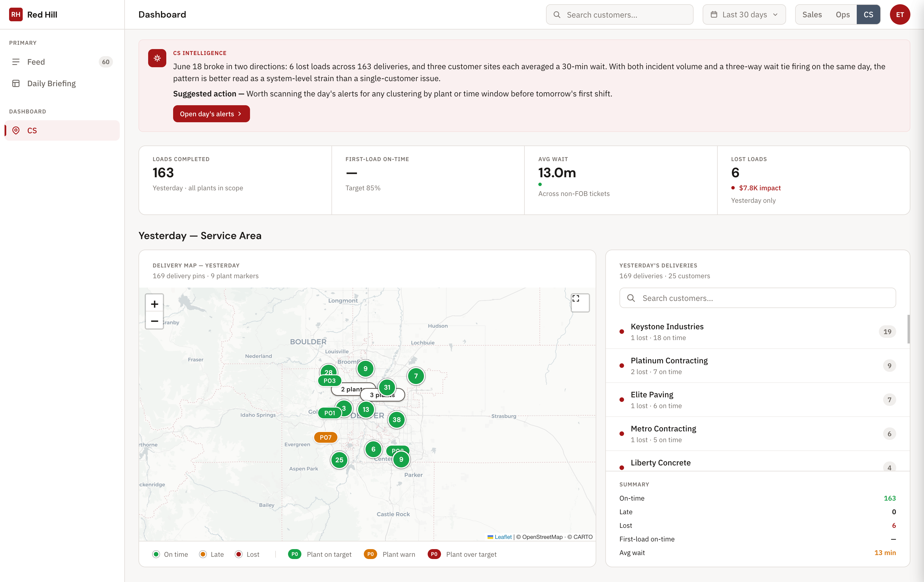Open the Leaflet attribution link
The height and width of the screenshot is (582, 924).
tap(503, 537)
